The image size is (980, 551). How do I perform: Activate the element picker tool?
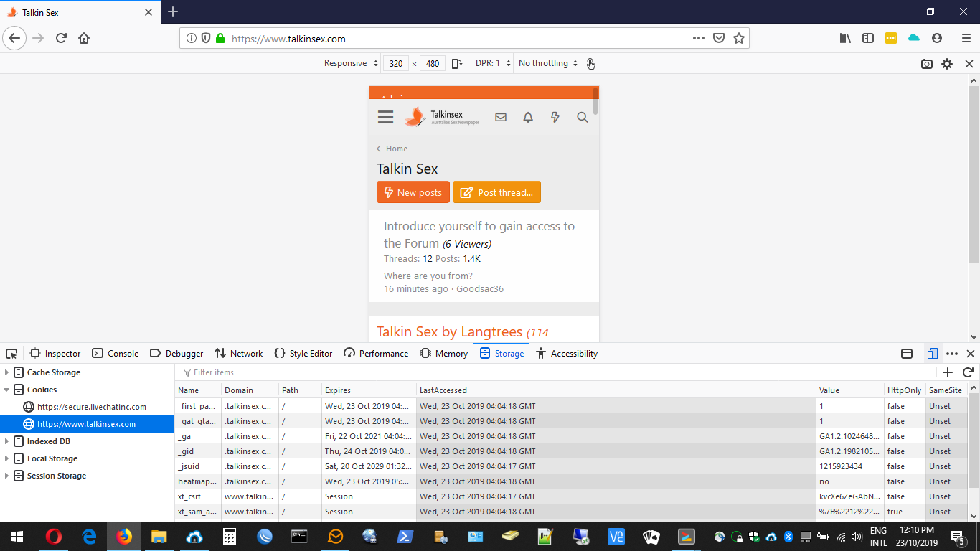(11, 354)
